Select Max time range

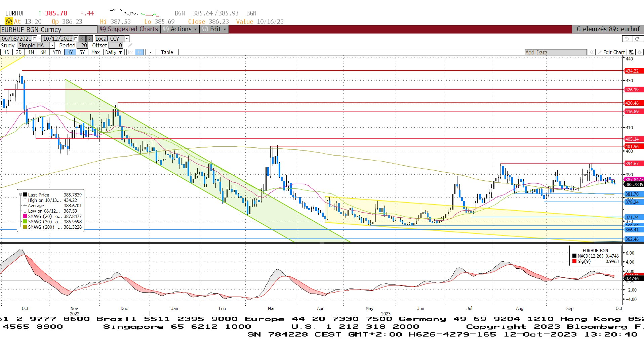point(95,52)
